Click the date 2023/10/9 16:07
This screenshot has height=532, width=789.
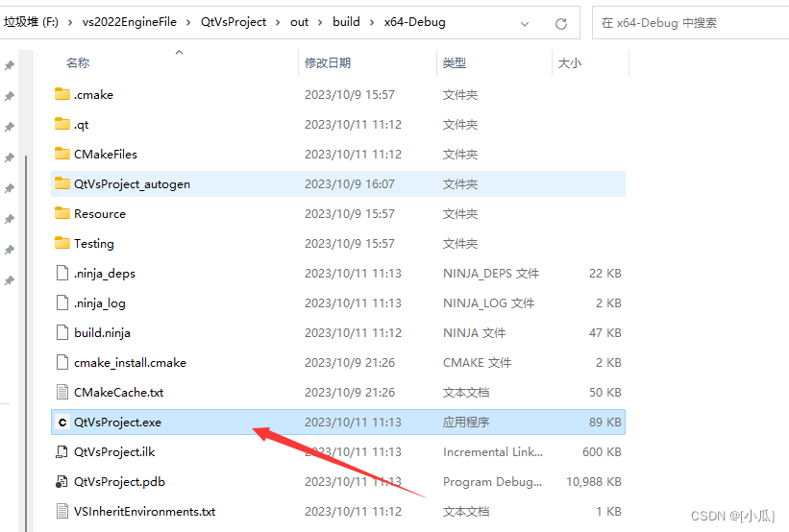[x=349, y=184]
